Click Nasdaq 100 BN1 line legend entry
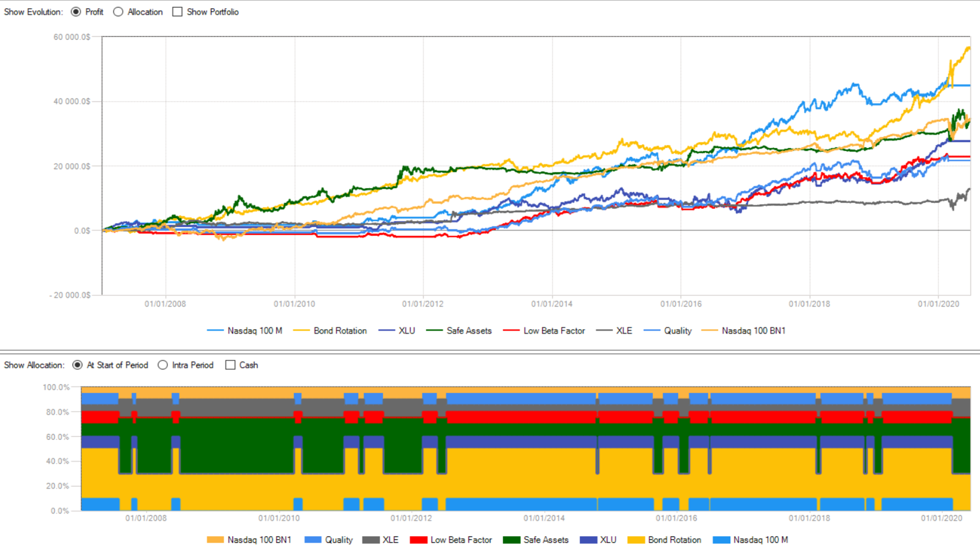Screen dimensions: 980x551 pyautogui.click(x=744, y=331)
